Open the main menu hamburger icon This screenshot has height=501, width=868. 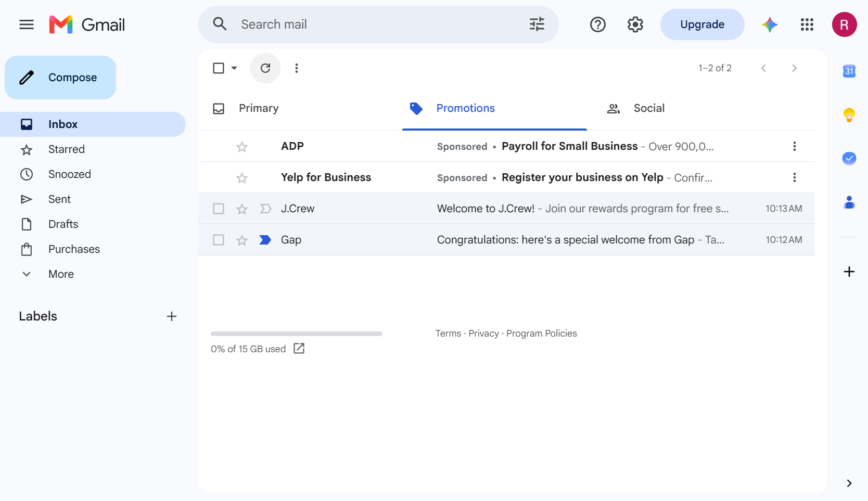pos(27,24)
